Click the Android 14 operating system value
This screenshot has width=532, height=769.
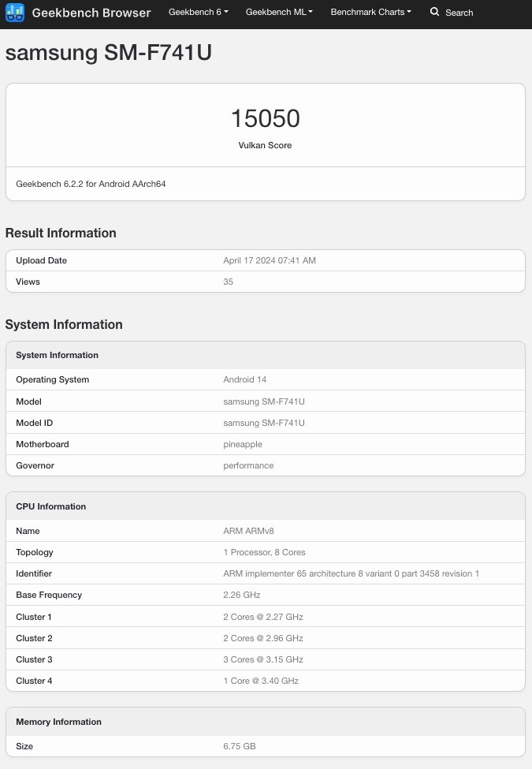245,379
